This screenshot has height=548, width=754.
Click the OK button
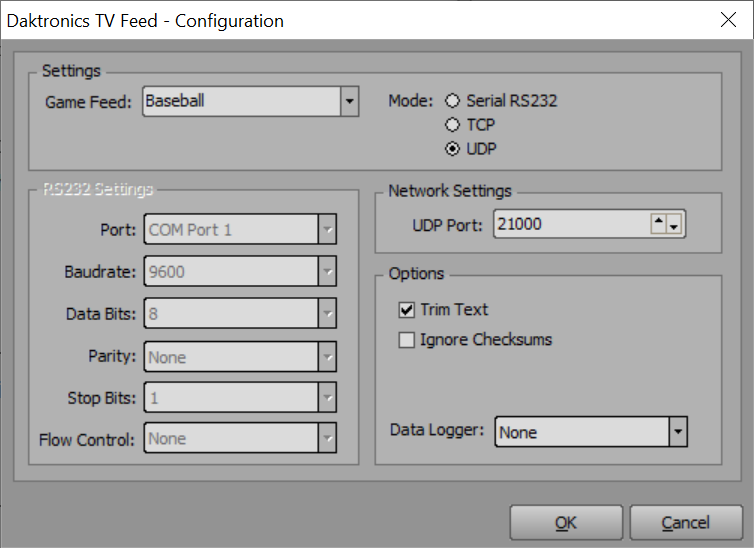pos(566,523)
